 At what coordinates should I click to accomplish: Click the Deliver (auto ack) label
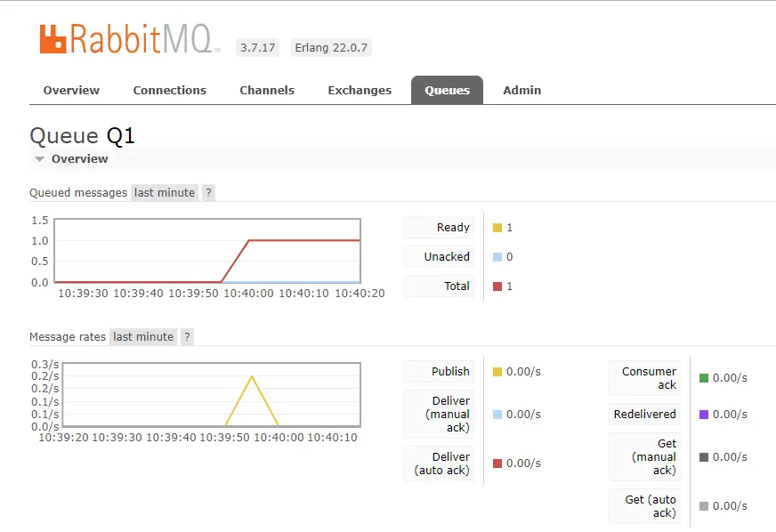439,463
